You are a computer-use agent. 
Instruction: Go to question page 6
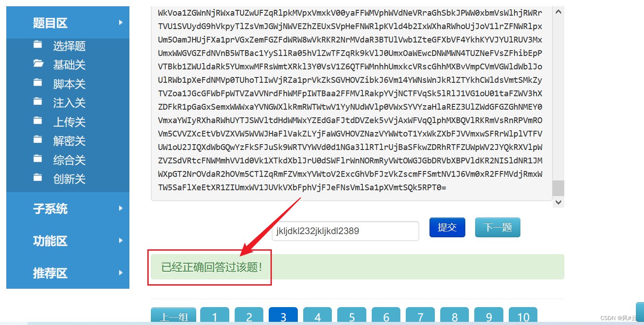[x=386, y=316]
